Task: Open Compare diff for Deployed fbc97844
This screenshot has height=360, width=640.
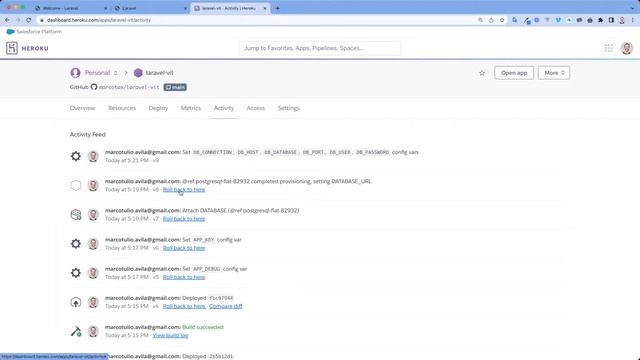Action: (226, 306)
